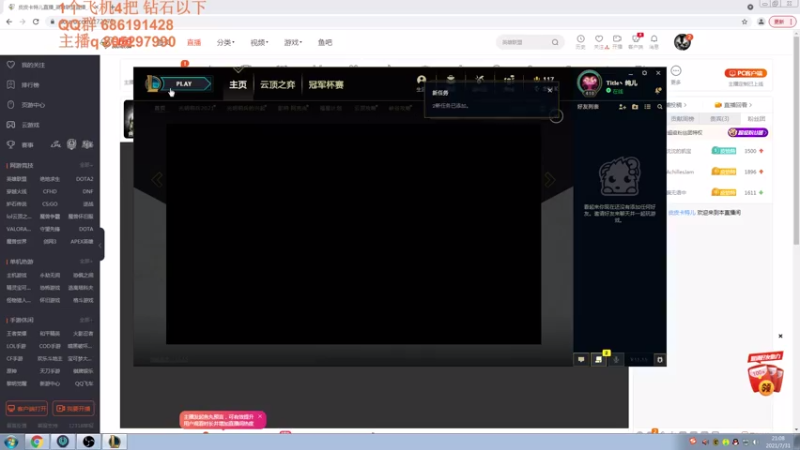Go to next news slide arrow
Viewport: 800px width, 450px height.
(x=549, y=180)
